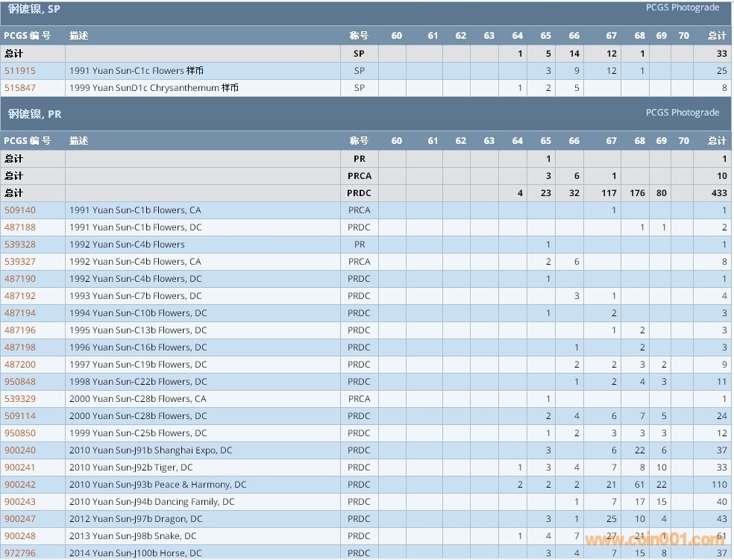Click PCGS number 487200
Image resolution: width=734 pixels, height=560 pixels.
click(20, 365)
